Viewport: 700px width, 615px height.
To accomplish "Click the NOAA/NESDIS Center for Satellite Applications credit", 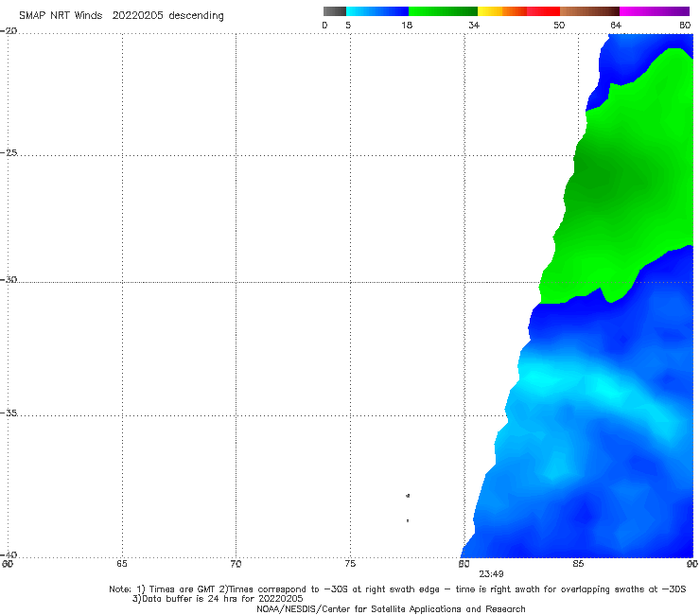I will [x=391, y=608].
